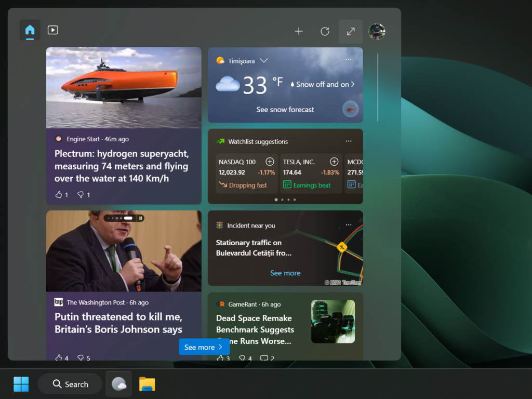Click the orange superyacht image
532x399 pixels.
coord(124,87)
